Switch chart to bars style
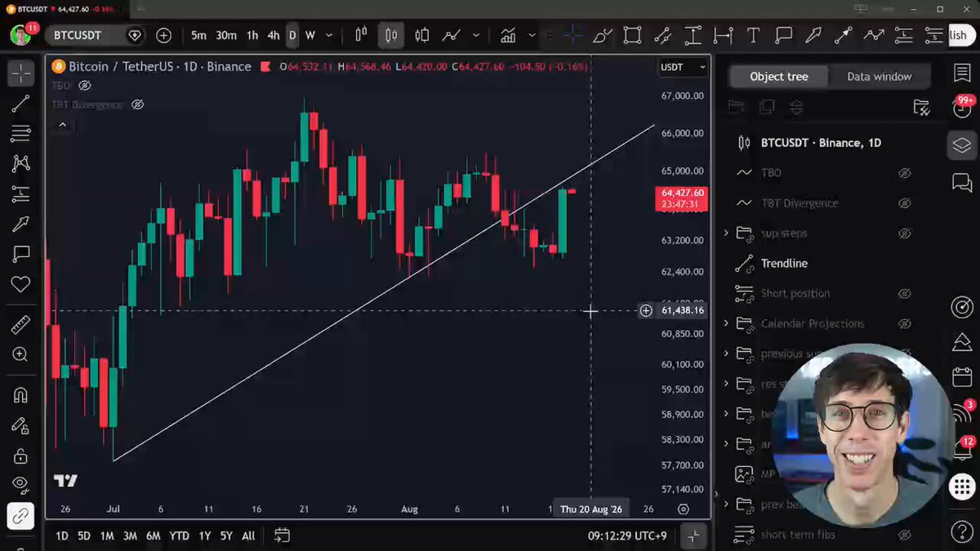Image resolution: width=980 pixels, height=551 pixels. (361, 35)
